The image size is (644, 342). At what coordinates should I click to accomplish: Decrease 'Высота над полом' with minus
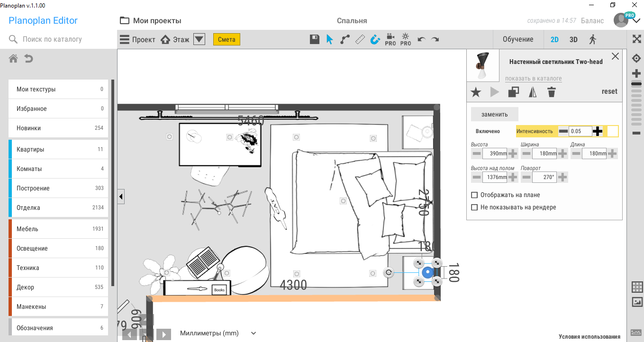(477, 177)
